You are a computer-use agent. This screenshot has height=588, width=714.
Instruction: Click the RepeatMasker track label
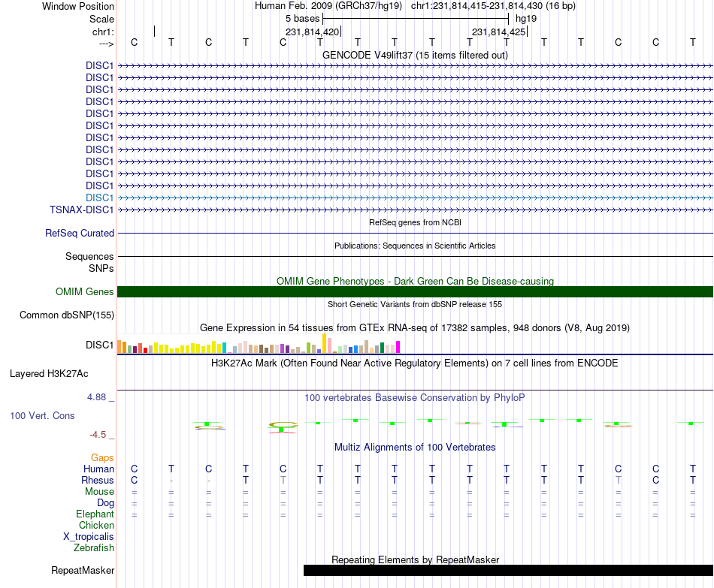[x=83, y=570]
